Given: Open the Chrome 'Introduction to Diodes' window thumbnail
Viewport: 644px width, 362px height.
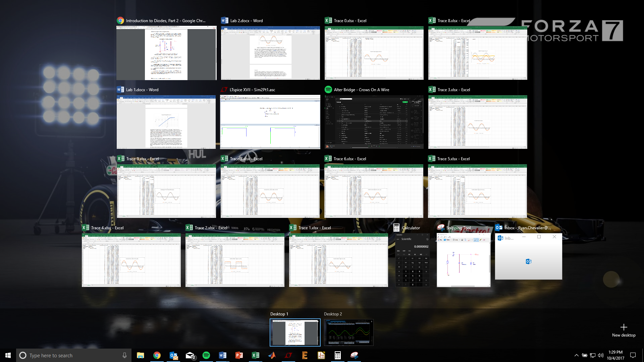Looking at the screenshot, I should coord(166,53).
